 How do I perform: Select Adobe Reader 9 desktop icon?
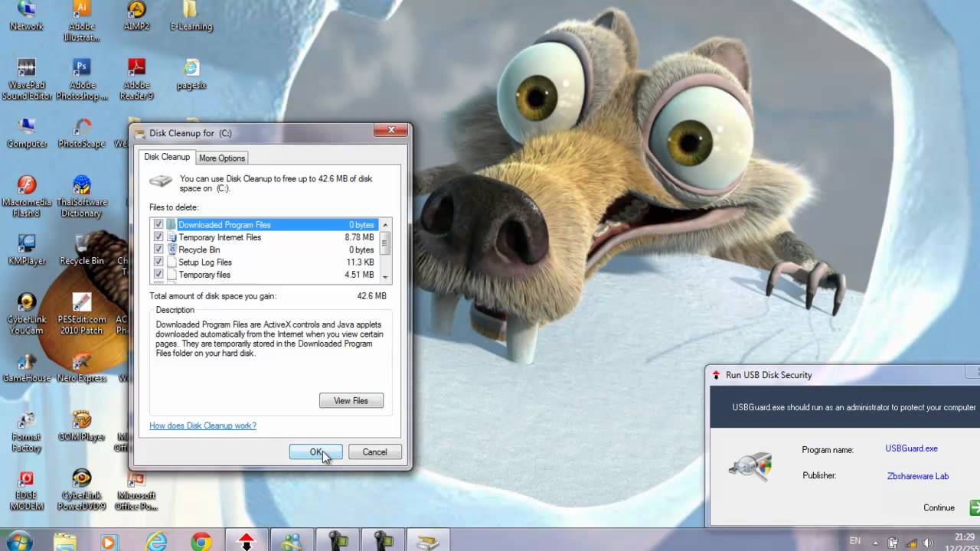(x=136, y=79)
